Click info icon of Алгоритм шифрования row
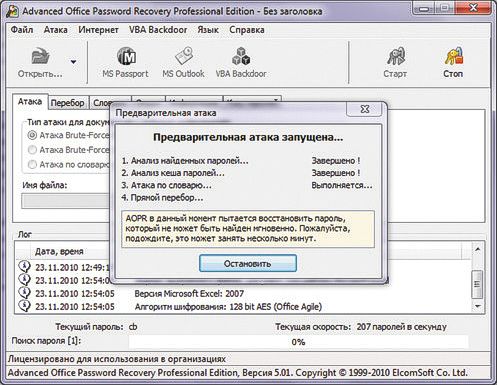Image resolution: width=497 pixels, height=385 pixels. click(x=24, y=306)
